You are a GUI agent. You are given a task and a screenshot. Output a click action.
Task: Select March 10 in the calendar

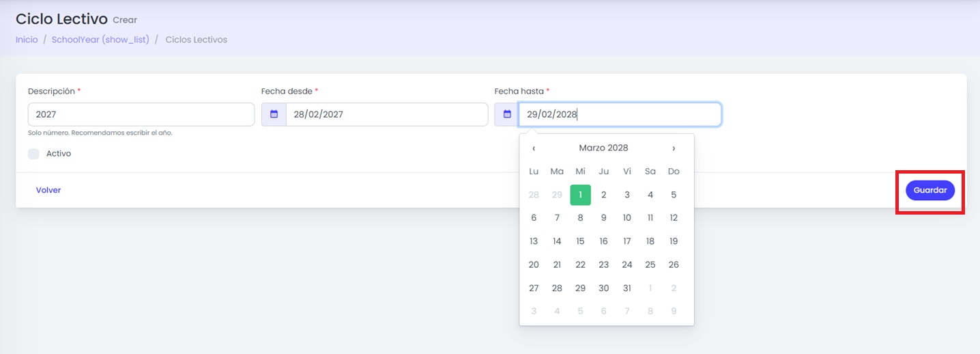coord(626,218)
